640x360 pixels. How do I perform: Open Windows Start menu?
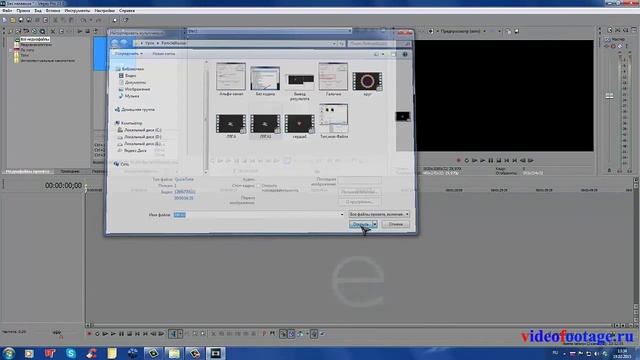pyautogui.click(x=8, y=353)
